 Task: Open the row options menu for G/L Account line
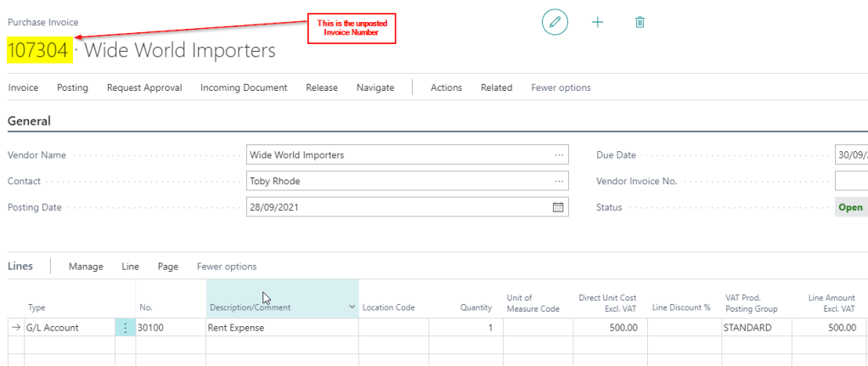[x=126, y=328]
